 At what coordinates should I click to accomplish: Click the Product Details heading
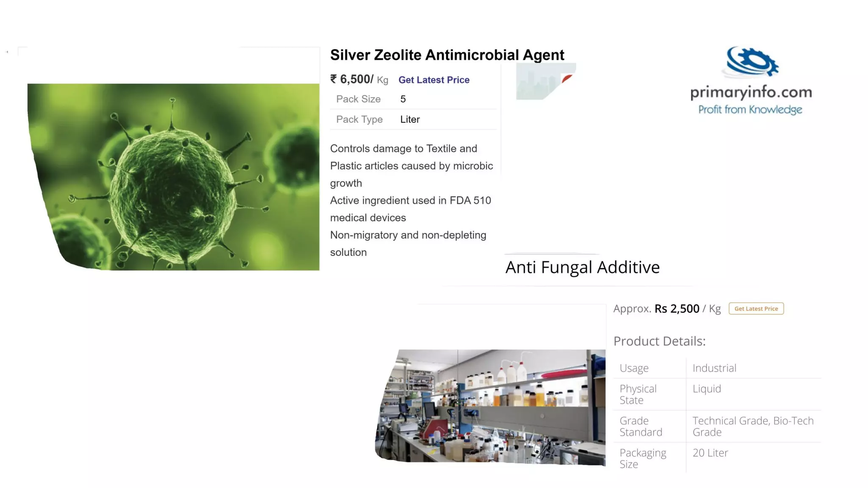point(659,341)
